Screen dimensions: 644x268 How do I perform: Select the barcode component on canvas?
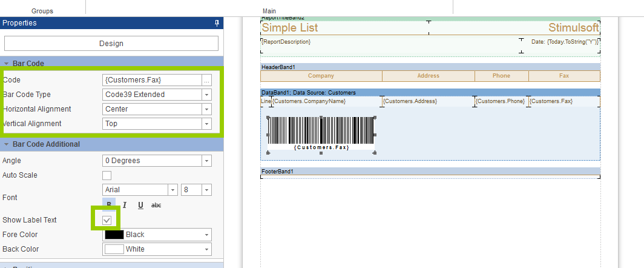(x=321, y=135)
